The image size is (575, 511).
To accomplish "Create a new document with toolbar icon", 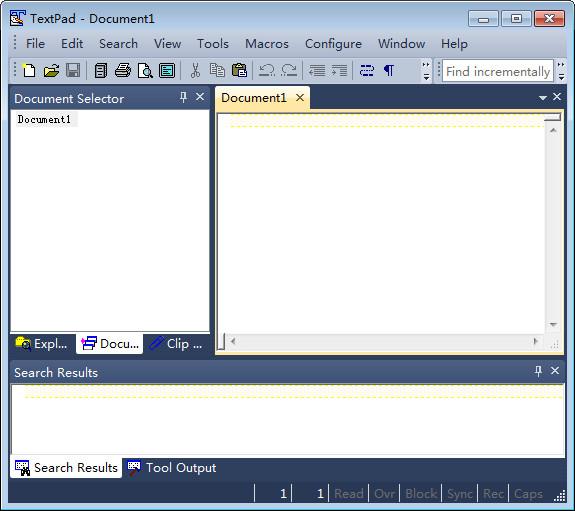I will [x=29, y=70].
